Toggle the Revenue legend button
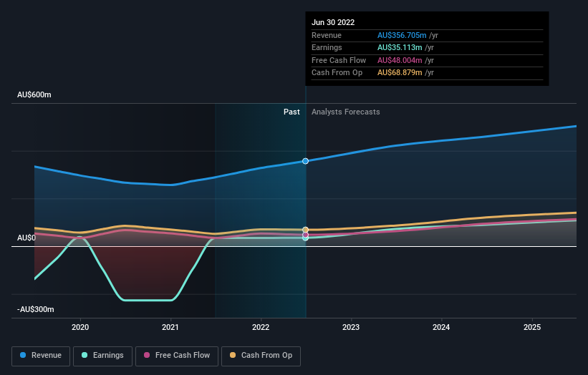The width and height of the screenshot is (588, 375). [41, 356]
